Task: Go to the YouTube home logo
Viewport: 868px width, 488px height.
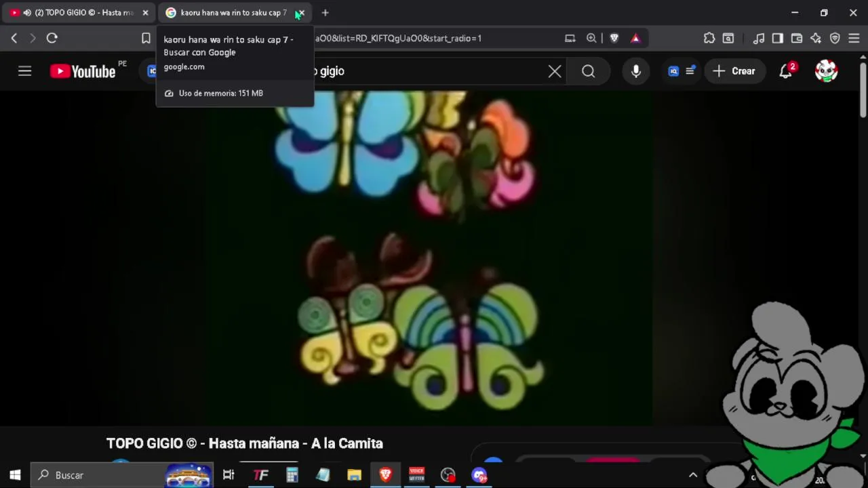Action: click(x=83, y=71)
